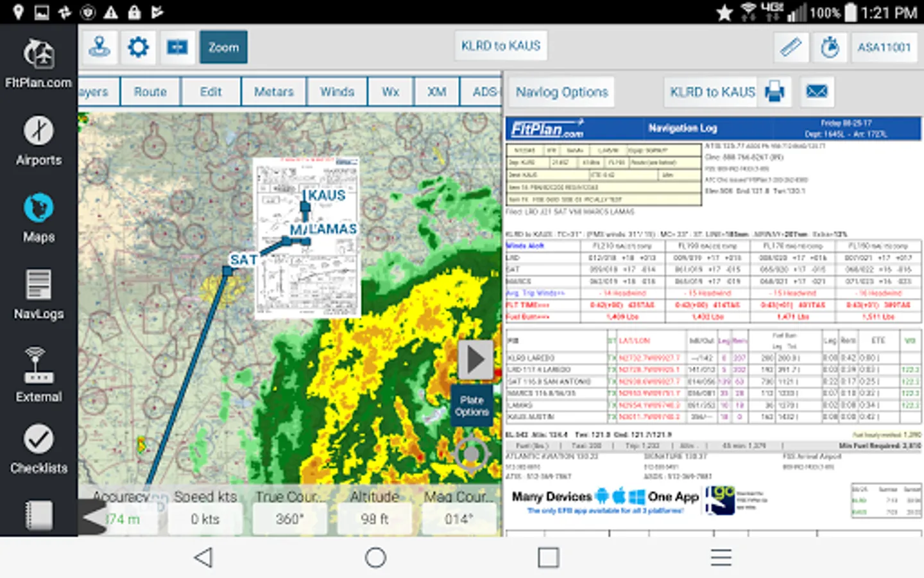924x578 pixels.
Task: Tap the approach plate overlay on map
Action: pyautogui.click(x=307, y=238)
